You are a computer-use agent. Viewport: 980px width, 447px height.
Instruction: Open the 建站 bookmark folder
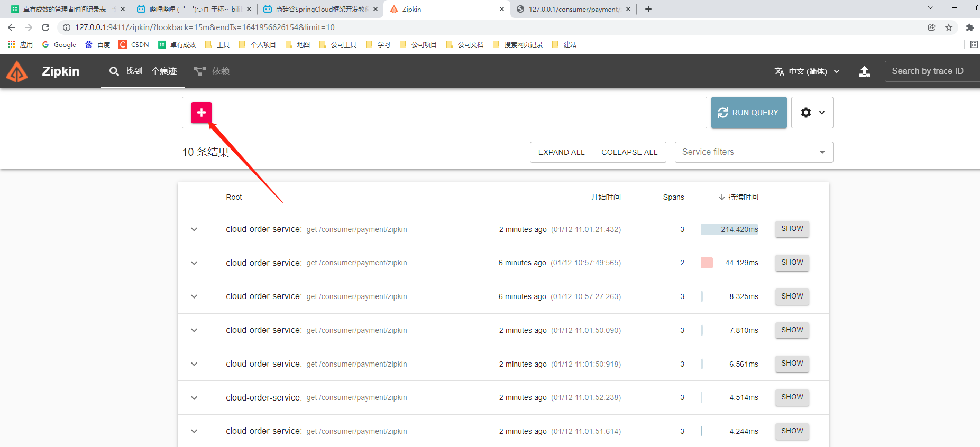564,44
